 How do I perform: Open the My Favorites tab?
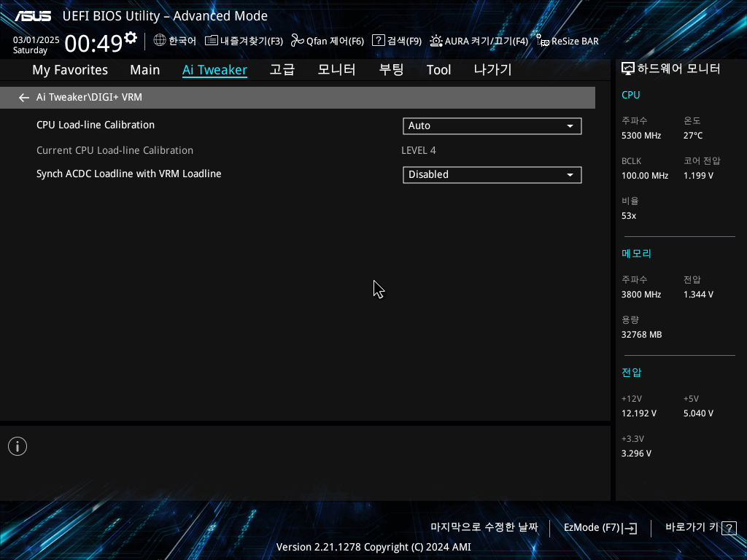coord(70,70)
